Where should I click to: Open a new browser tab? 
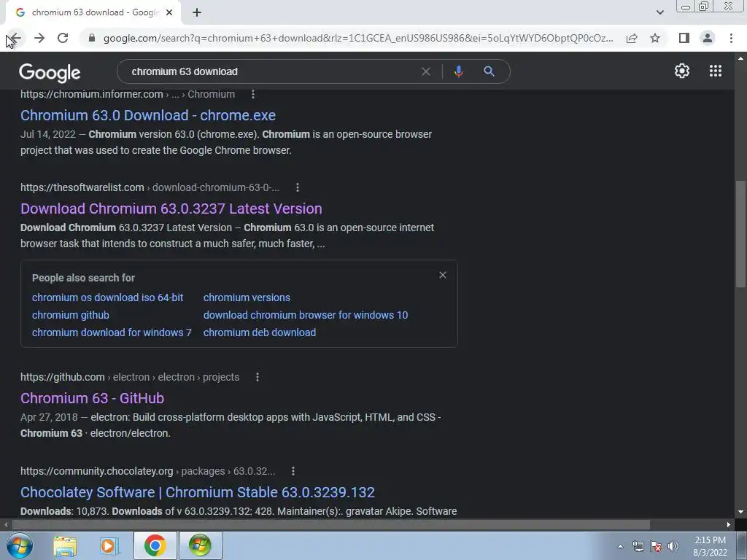coord(197,12)
